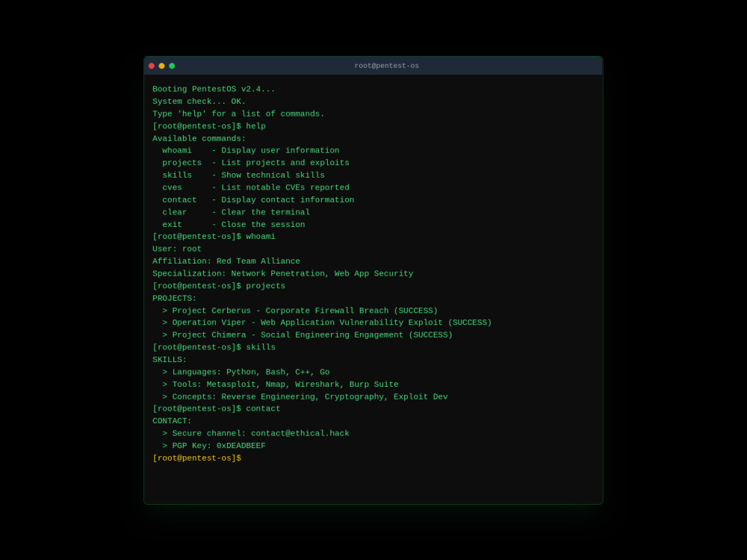Viewport: 747px width, 560px height.
Task: Click the clear command description row
Action: pyautogui.click(x=236, y=212)
